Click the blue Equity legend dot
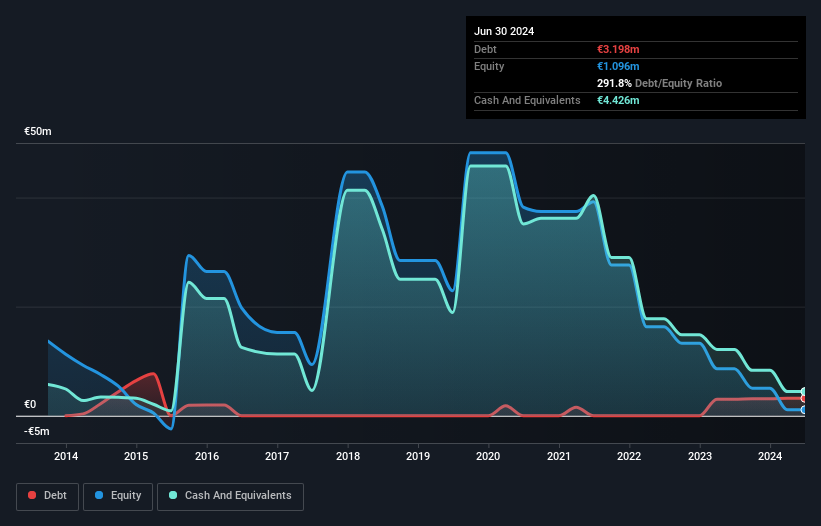821x526 pixels. tap(99, 495)
